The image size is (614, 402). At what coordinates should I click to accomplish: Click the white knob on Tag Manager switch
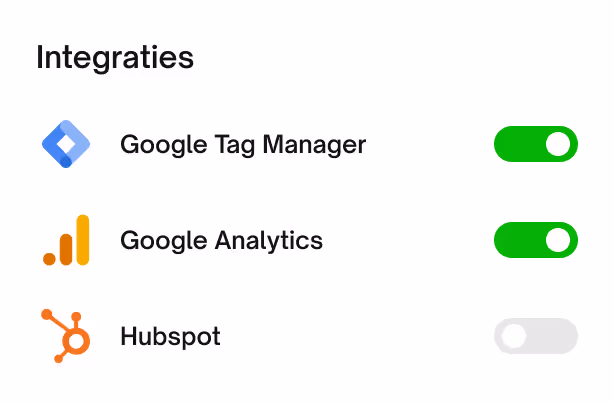click(x=559, y=144)
